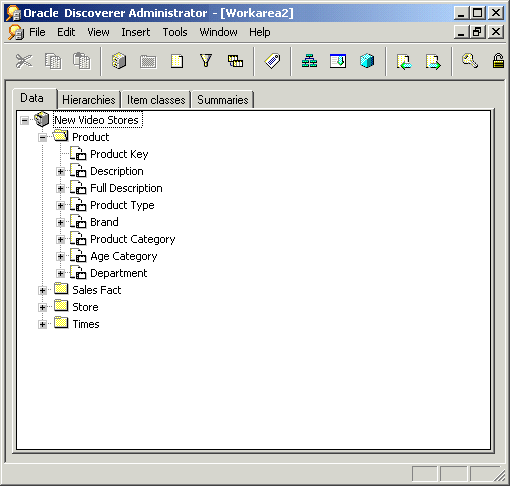Expand the Product Type item

(60, 205)
